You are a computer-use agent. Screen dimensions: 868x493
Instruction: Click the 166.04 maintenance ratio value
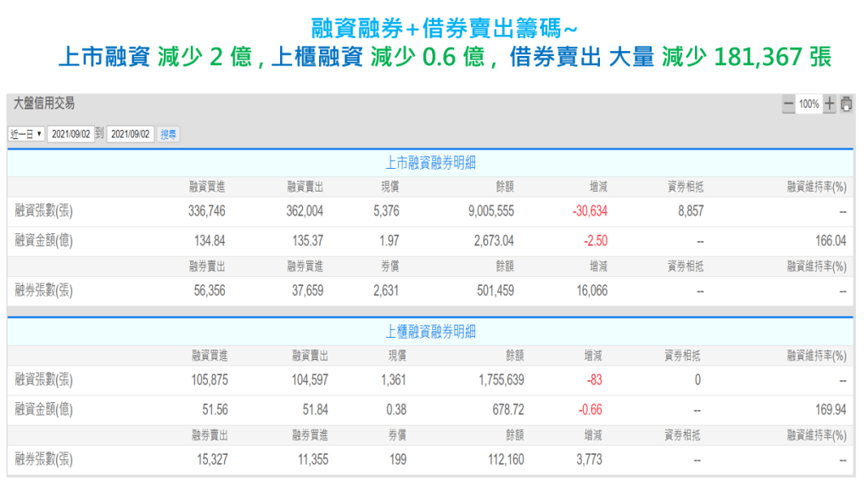(831, 241)
